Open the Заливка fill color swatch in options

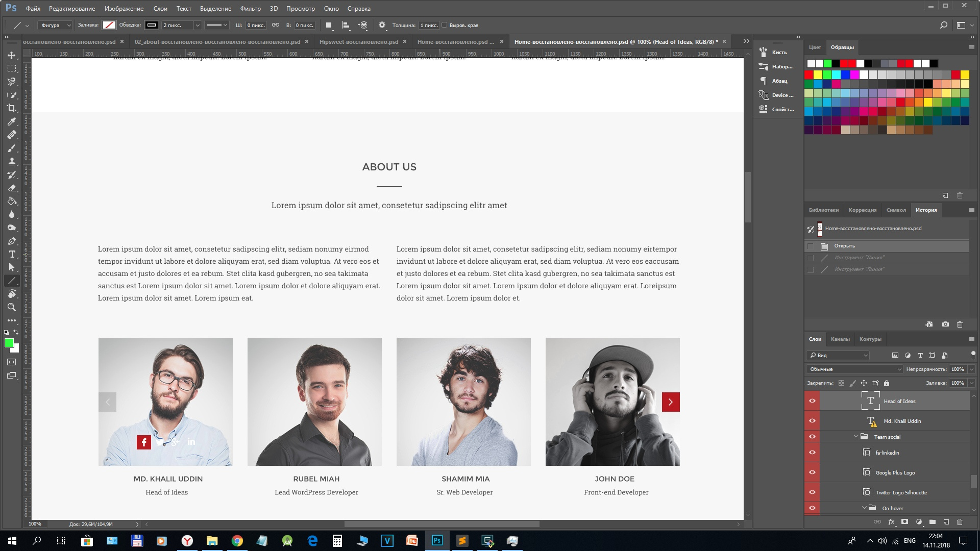tap(109, 25)
